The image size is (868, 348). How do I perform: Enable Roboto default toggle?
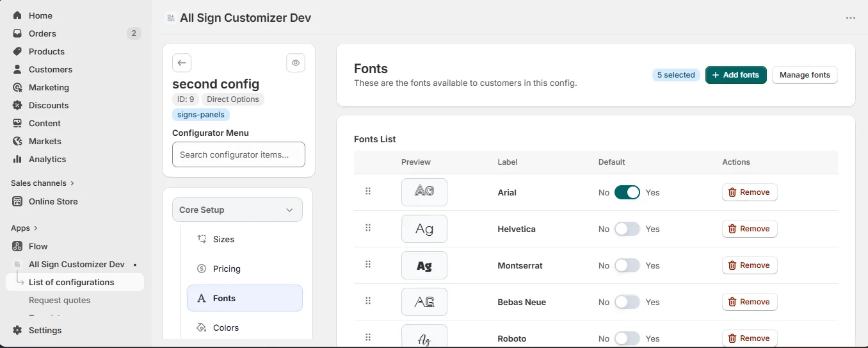pos(627,338)
